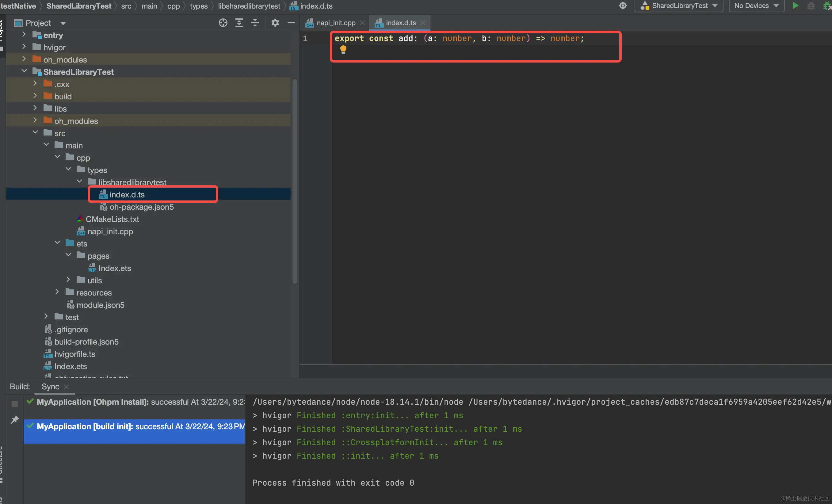The height and width of the screenshot is (504, 832).
Task: Expand the entry folder in tree
Action: coord(24,35)
